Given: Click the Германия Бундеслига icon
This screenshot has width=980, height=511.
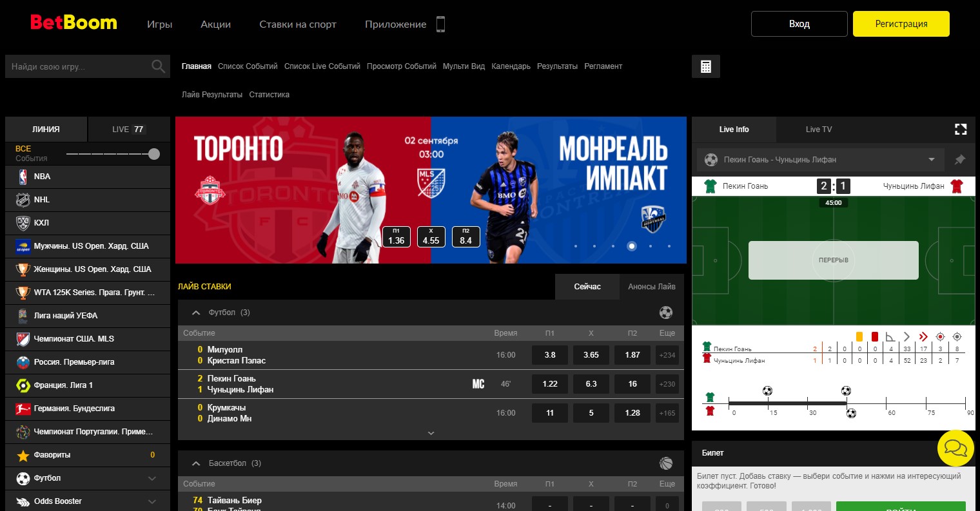Looking at the screenshot, I should pos(23,409).
